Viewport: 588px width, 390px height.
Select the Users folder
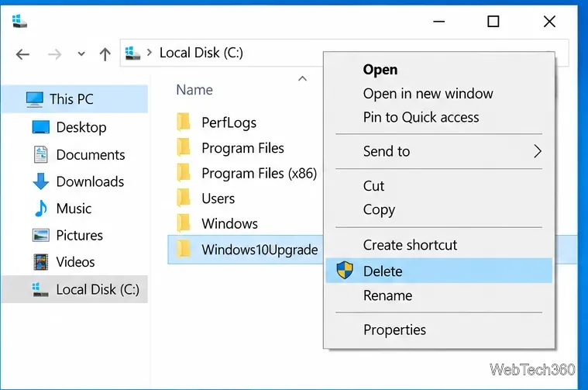[218, 198]
